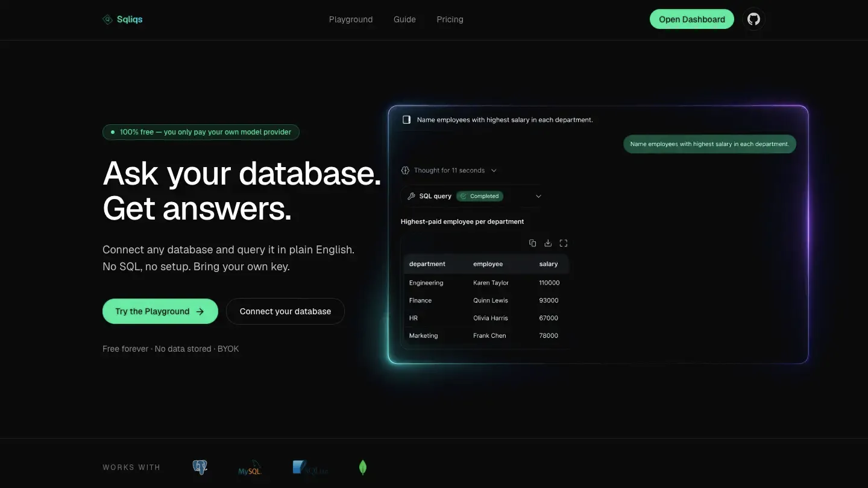Click the Try the Playground button
Screen dimensions: 868x488
point(160,311)
